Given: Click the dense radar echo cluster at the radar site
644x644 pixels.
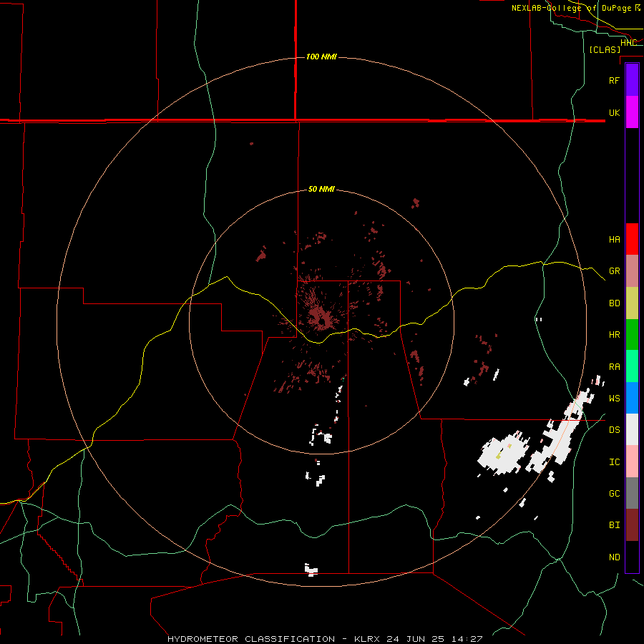Looking at the screenshot, I should (x=321, y=318).
